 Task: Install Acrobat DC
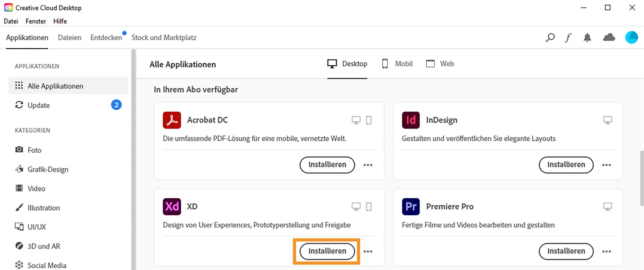(x=327, y=165)
